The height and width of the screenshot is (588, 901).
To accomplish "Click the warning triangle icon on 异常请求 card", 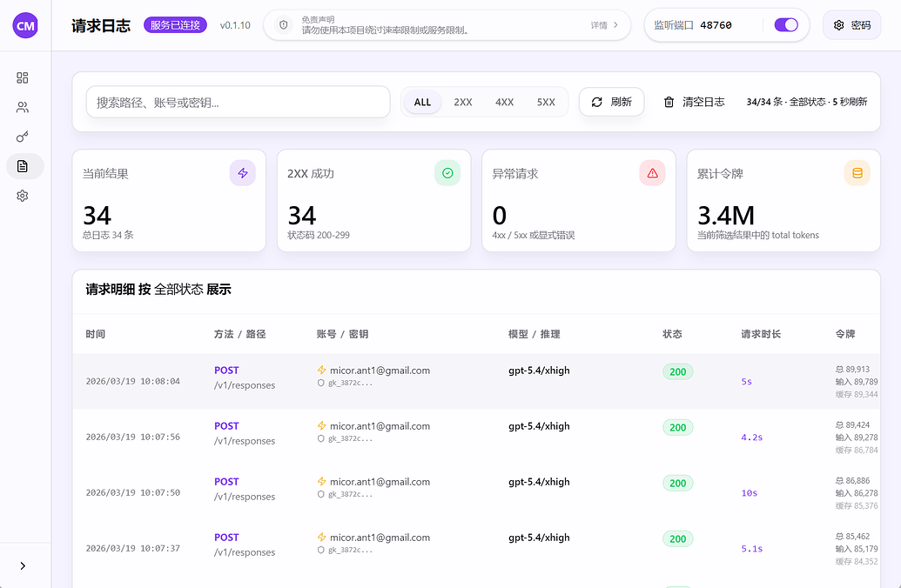I will (652, 173).
